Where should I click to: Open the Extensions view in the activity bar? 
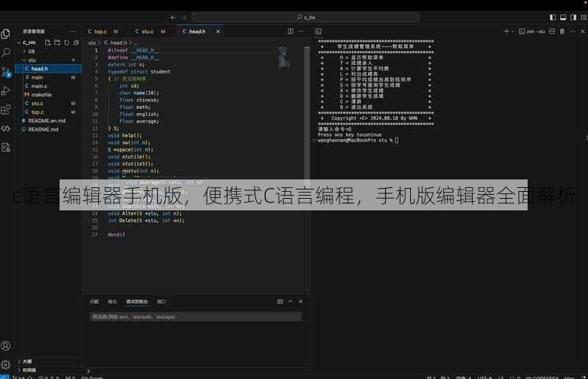[x=5, y=110]
